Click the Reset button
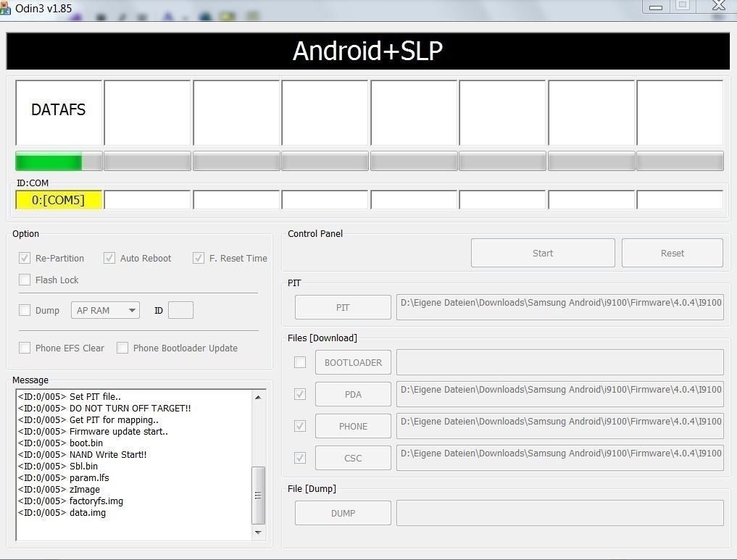The height and width of the screenshot is (560, 737). pos(672,253)
